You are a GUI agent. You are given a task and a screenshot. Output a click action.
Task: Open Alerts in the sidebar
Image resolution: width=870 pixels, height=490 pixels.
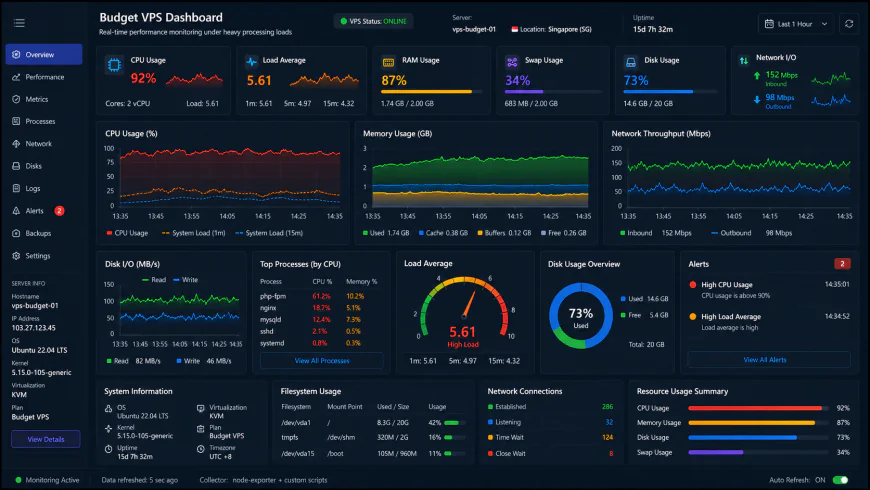click(44, 211)
